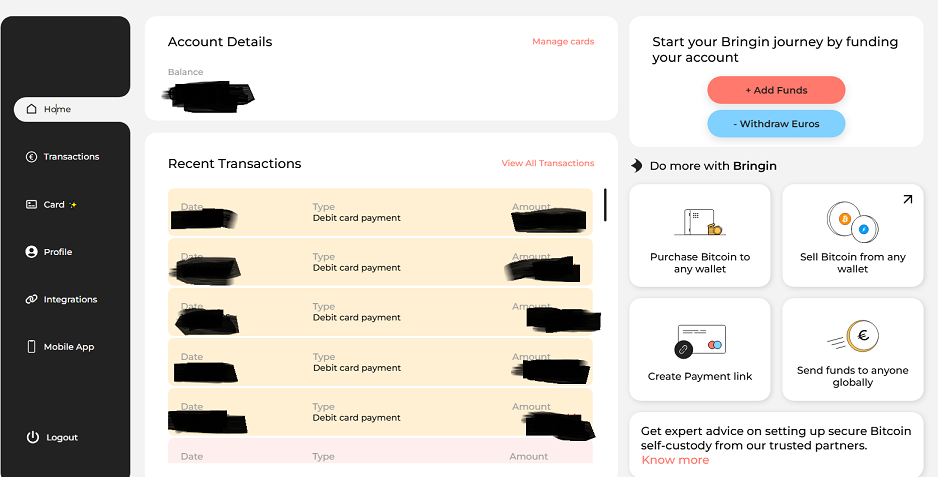The image size is (938, 477).
Task: Click the Withdraw Euros button
Action: [776, 124]
